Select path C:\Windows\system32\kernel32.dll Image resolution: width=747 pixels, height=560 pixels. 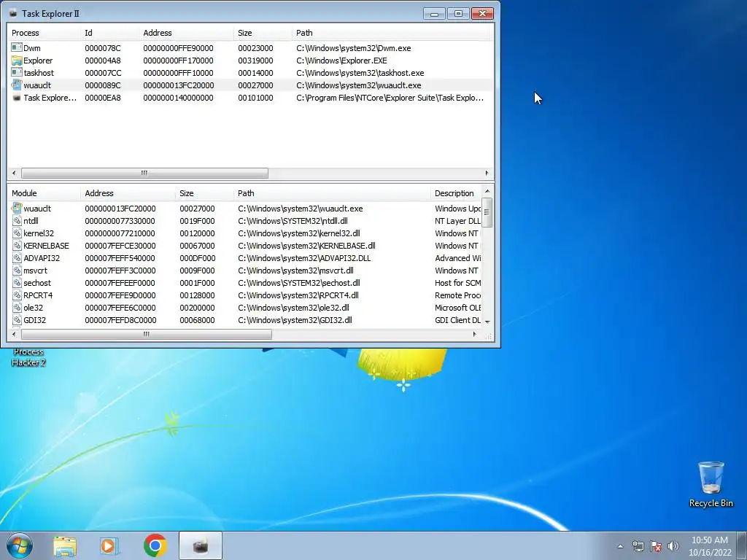click(299, 233)
